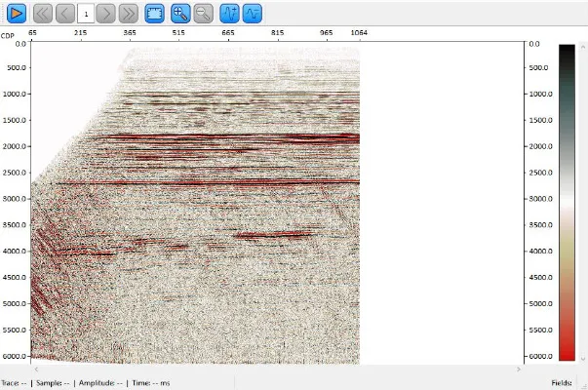Increase wiggle amplitude gain icon

point(229,14)
